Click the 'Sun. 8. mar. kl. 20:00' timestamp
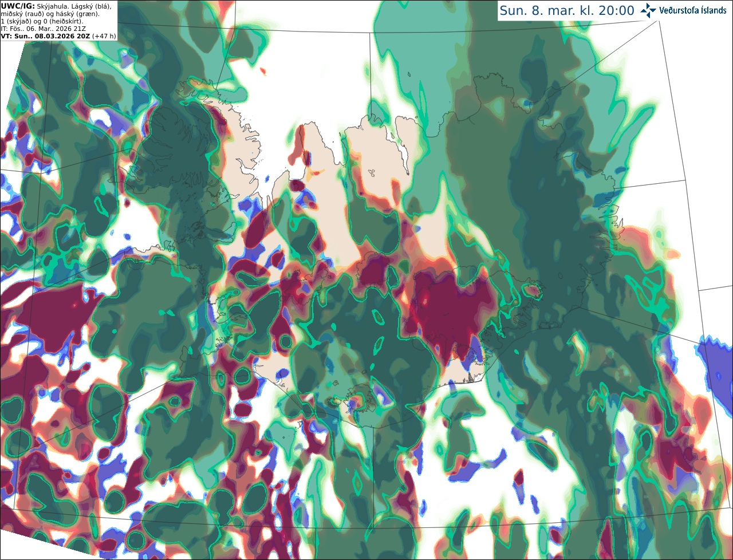This screenshot has width=733, height=560. coord(567,11)
